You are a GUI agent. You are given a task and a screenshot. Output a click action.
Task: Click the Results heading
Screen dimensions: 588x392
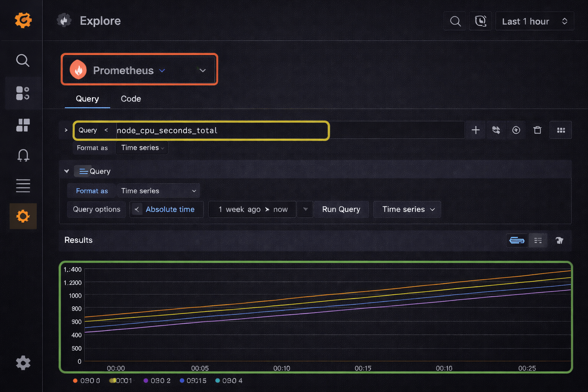[78, 240]
